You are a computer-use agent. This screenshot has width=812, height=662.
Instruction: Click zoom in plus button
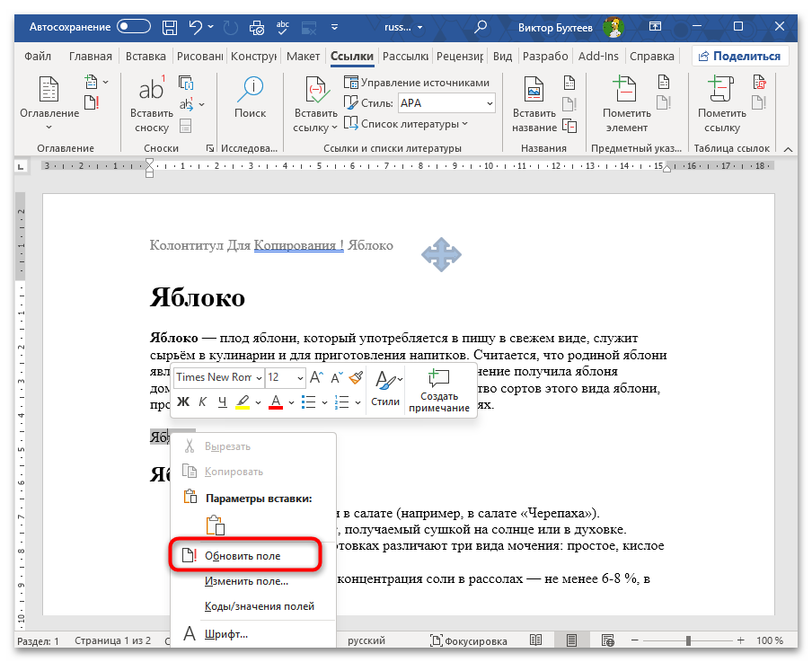coord(740,640)
